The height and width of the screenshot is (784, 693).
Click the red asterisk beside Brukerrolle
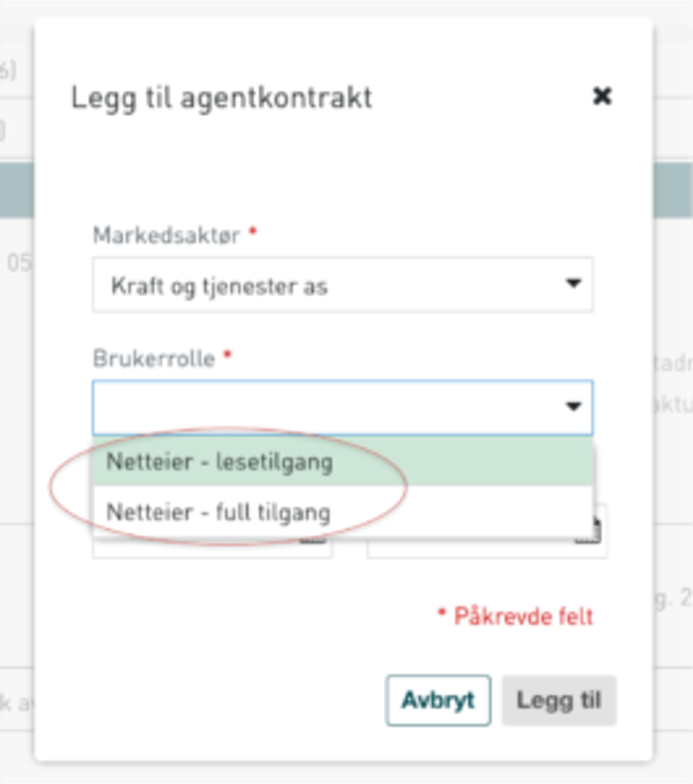click(228, 354)
